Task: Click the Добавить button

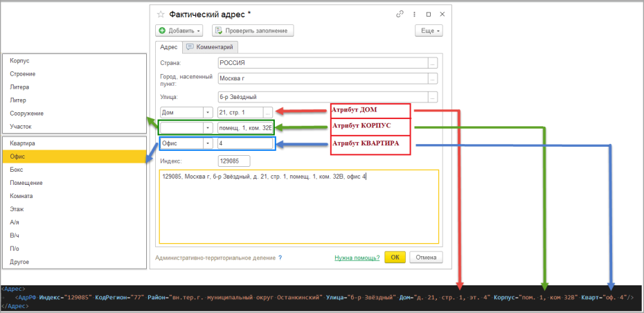Action: click(x=179, y=30)
